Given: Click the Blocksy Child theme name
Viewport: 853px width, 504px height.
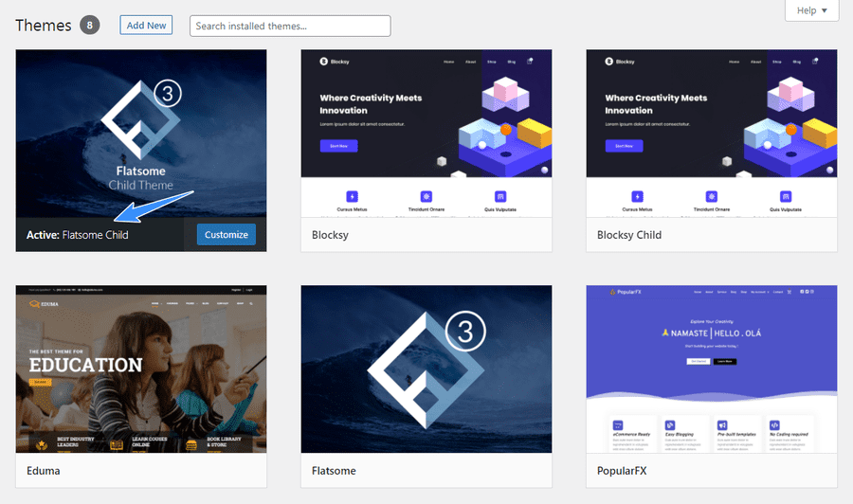Looking at the screenshot, I should coord(629,235).
